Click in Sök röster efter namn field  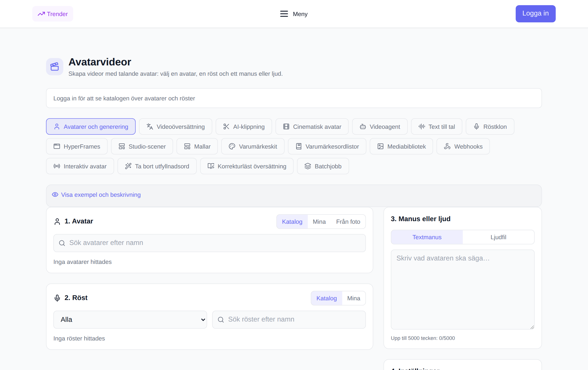click(x=289, y=320)
